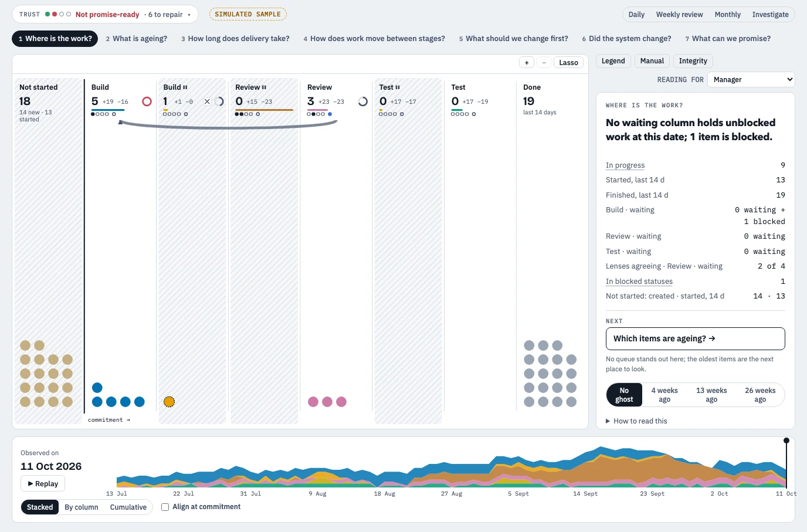This screenshot has height=532, width=807.
Task: Play the Replay button
Action: [x=43, y=484]
